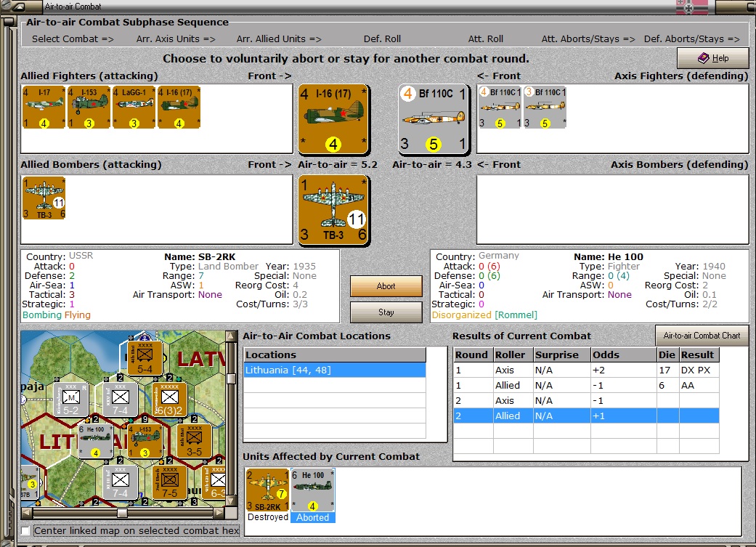This screenshot has height=547, width=756.
Task: Click the map's horizontal scrollbar right arrow
Action: pos(220,513)
